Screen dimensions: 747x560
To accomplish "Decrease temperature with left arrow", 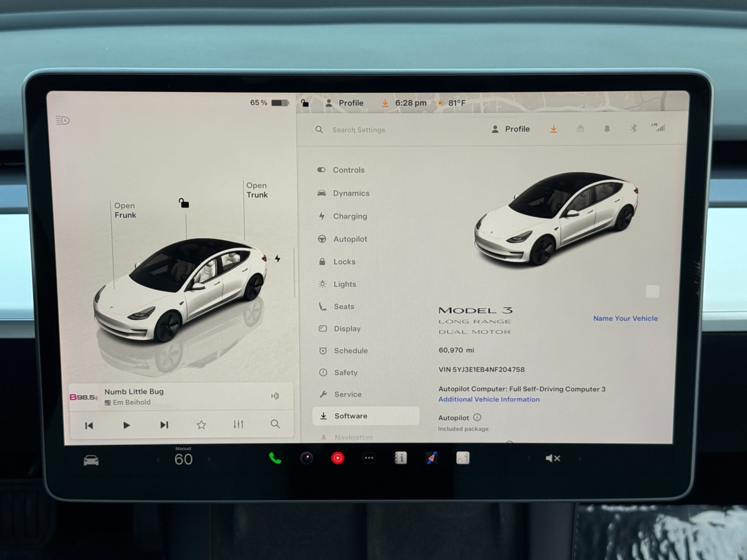I will (158, 460).
